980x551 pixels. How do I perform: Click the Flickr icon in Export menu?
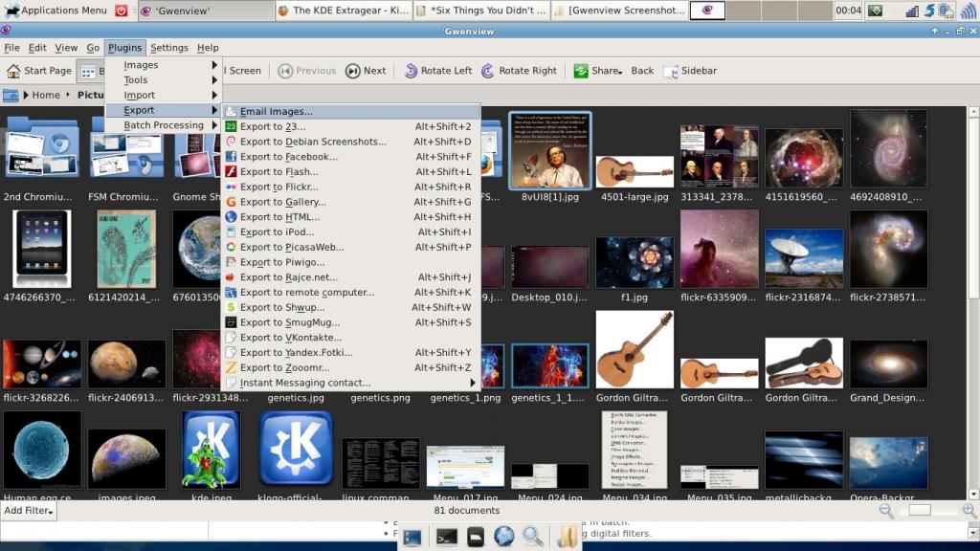(231, 187)
